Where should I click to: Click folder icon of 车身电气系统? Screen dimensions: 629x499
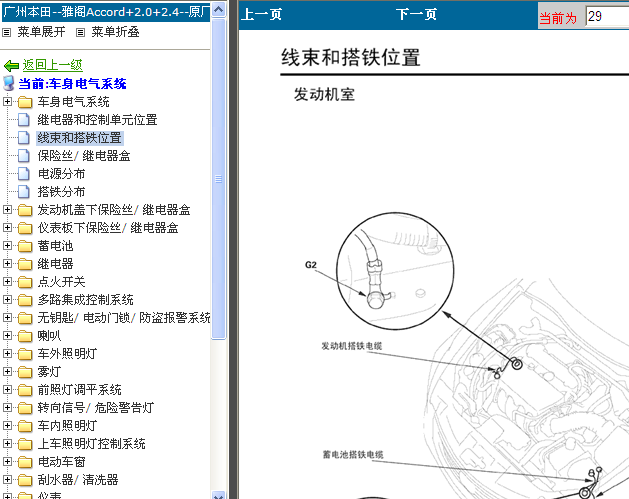(x=25, y=102)
